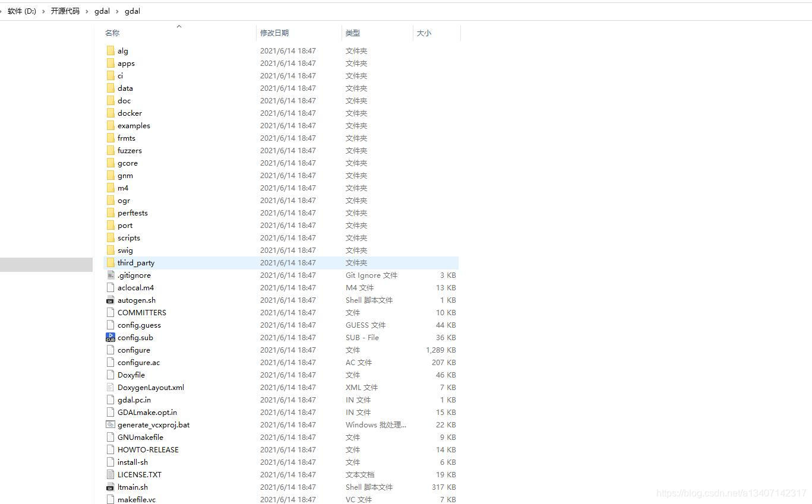Screen dimensions: 812x504
Task: Select the makefile.vc file name
Action: [x=137, y=500]
